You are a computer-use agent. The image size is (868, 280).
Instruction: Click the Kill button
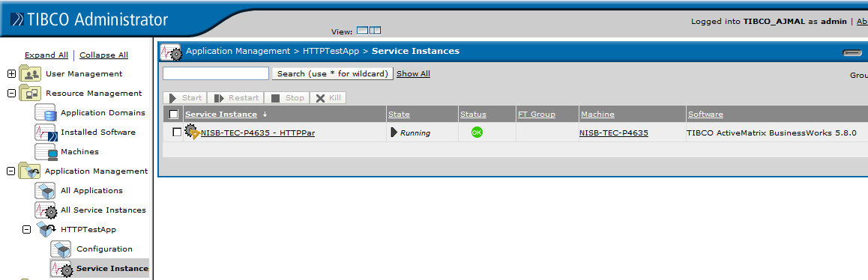(x=328, y=98)
